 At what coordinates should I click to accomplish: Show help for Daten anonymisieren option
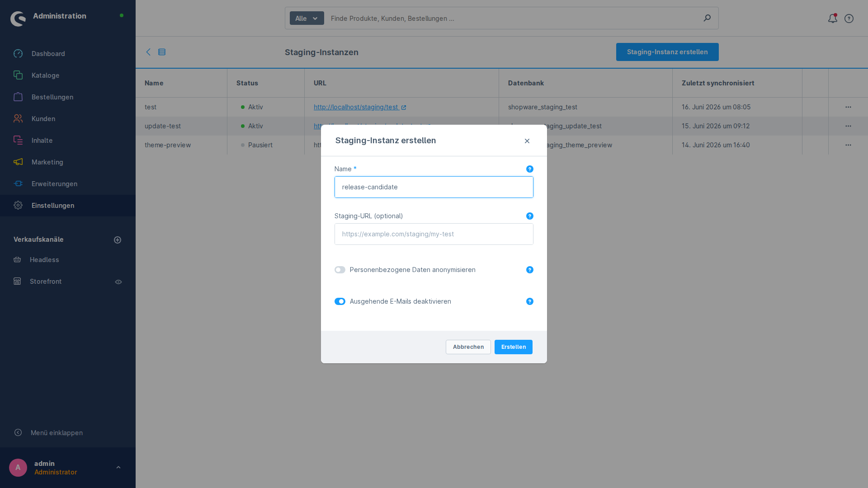[x=530, y=270]
